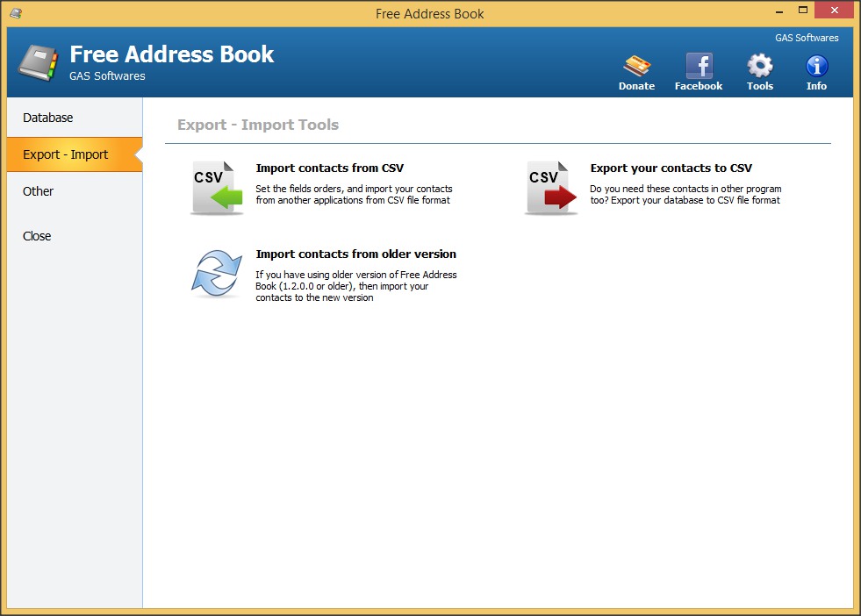
Task: Click the title bar app icon
Action: [x=16, y=13]
